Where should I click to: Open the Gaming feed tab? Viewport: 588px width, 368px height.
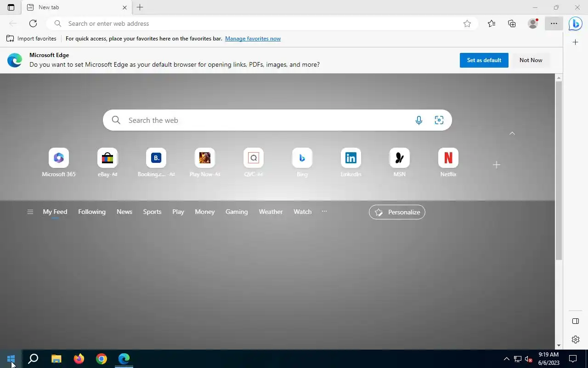point(237,212)
